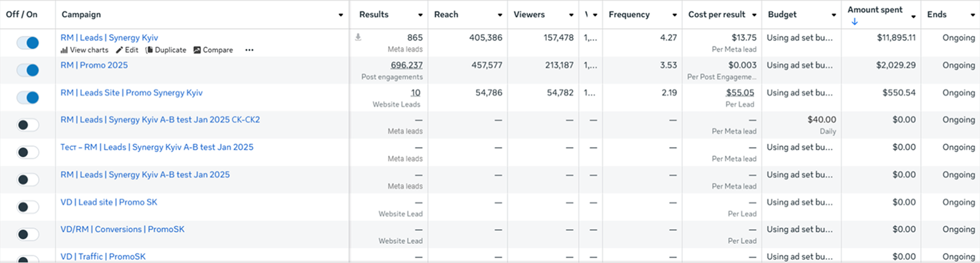The width and height of the screenshot is (980, 263).
Task: Open RM | Leads Site | Promo Synergy Kyiv campaign
Action: (131, 93)
